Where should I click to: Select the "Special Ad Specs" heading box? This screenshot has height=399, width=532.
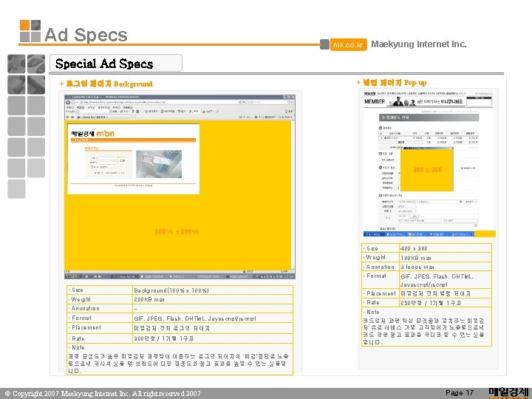[x=116, y=63]
